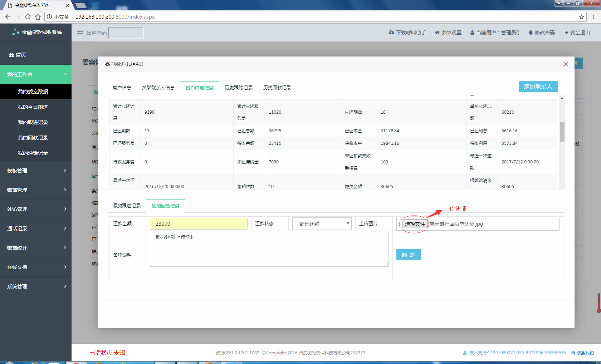Click file name 南京银行回执单凭证.jpg
Screen dimensions: 601x364
(456, 224)
